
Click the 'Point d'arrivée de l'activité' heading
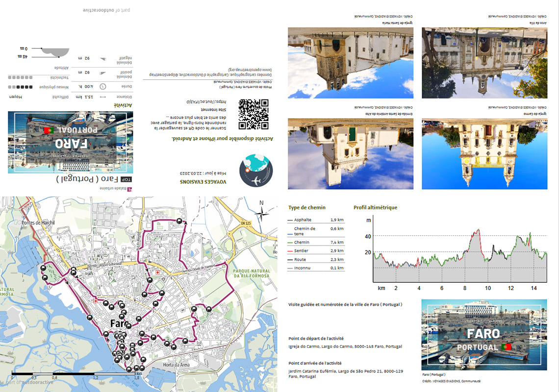(315, 363)
